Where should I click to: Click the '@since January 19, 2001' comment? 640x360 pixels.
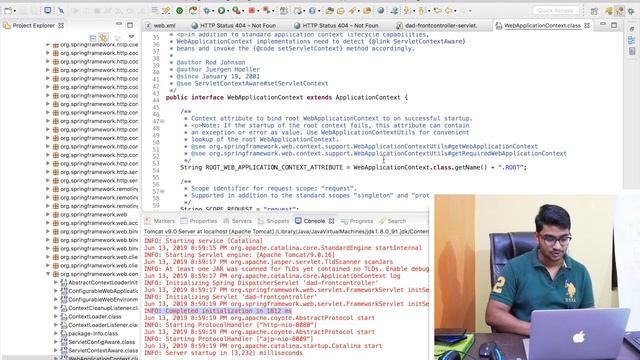[218, 76]
